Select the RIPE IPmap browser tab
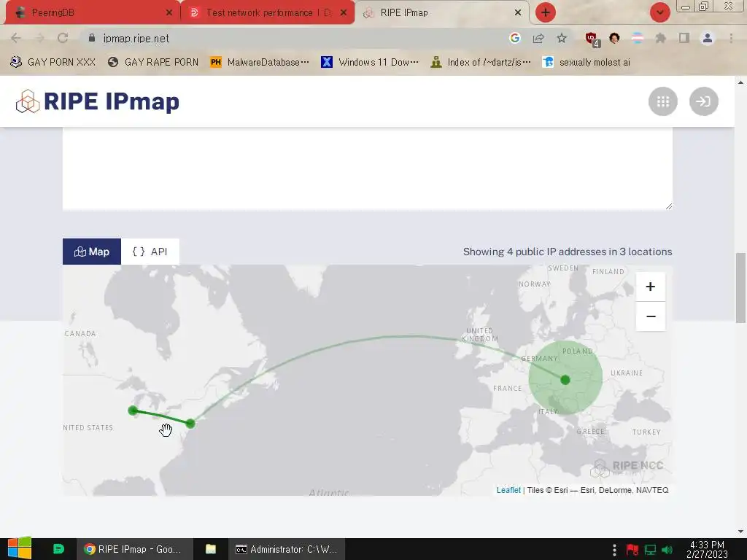 442,12
